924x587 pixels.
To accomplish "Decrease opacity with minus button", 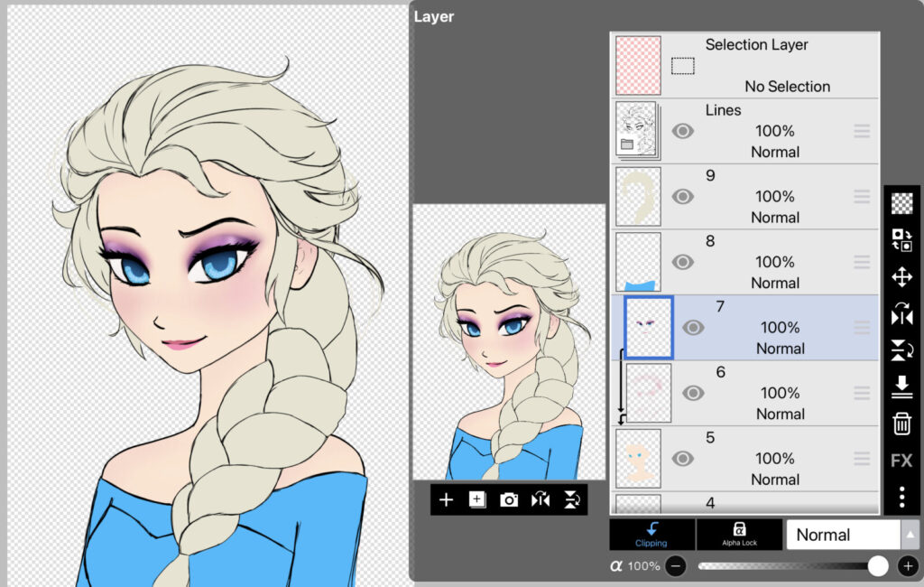I will point(676,566).
